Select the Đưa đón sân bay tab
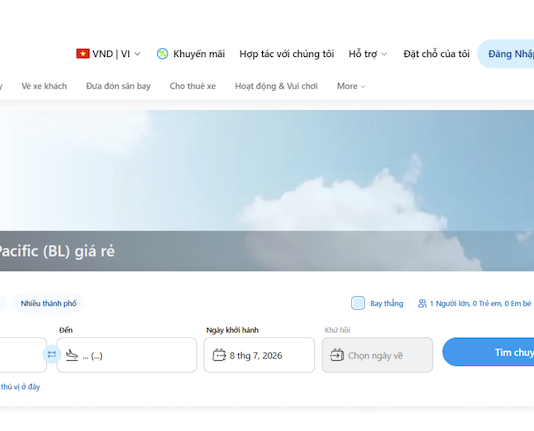This screenshot has height=431, width=534. tap(118, 86)
